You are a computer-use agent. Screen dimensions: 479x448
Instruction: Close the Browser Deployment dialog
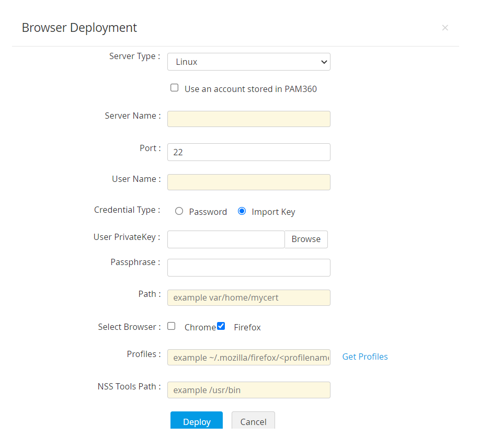click(445, 28)
